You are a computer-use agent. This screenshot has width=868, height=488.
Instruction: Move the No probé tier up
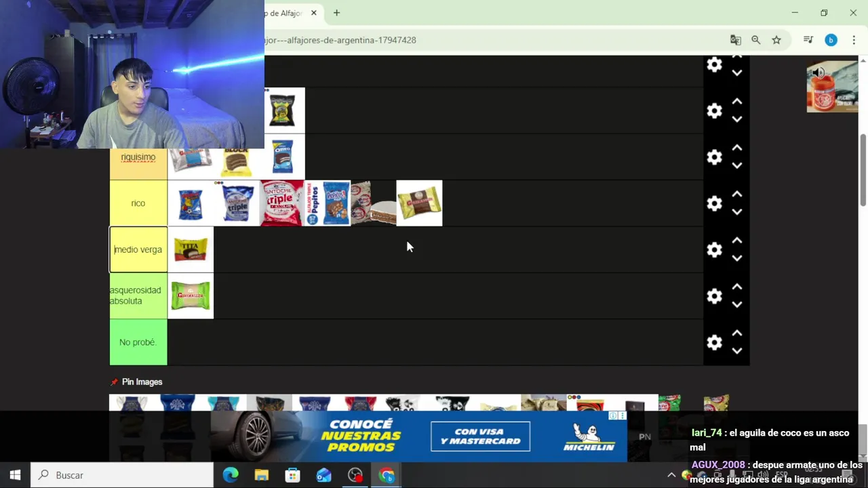click(737, 333)
